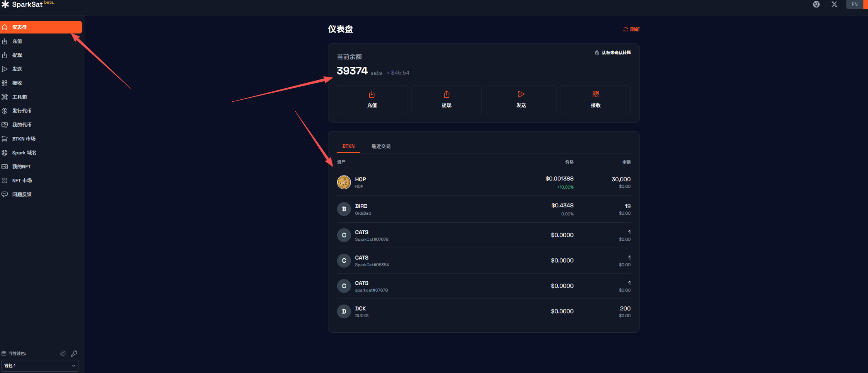Image resolution: width=868 pixels, height=373 pixels.
Task: Click the HOP balance 30,000
Action: 621,179
